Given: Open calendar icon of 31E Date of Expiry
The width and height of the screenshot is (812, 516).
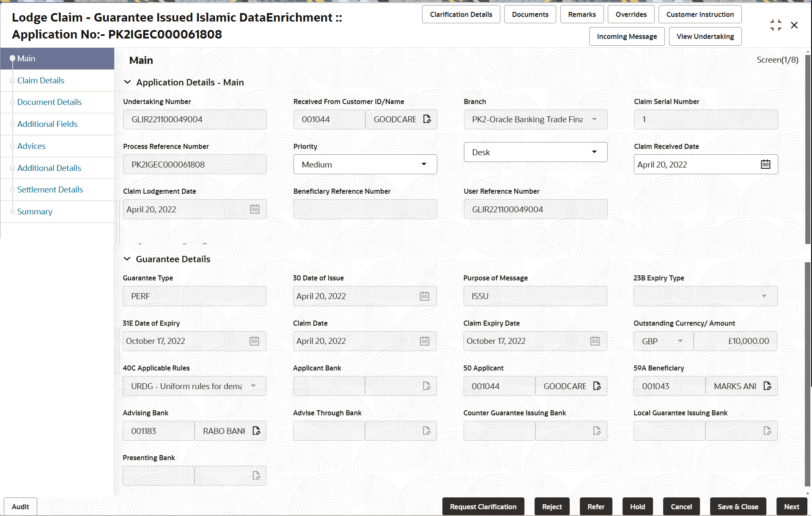Looking at the screenshot, I should pyautogui.click(x=254, y=341).
